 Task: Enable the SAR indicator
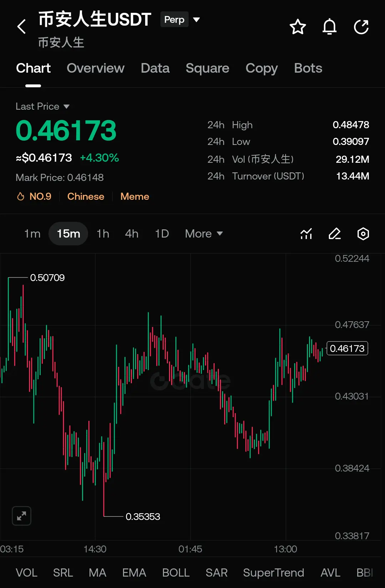216,573
